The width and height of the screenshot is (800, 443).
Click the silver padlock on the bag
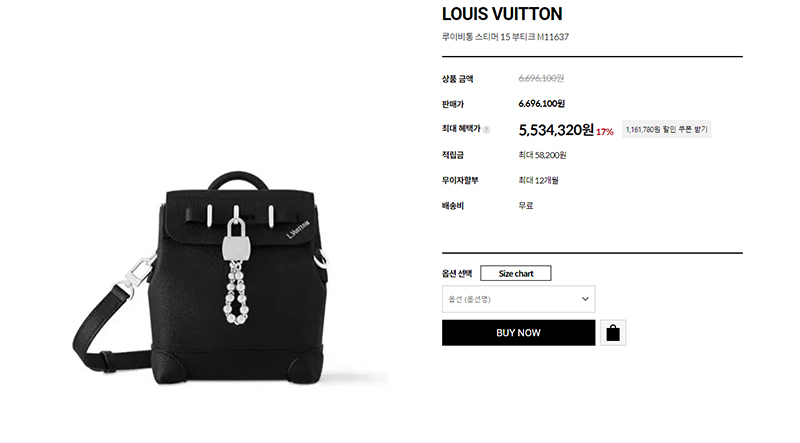coord(236,240)
